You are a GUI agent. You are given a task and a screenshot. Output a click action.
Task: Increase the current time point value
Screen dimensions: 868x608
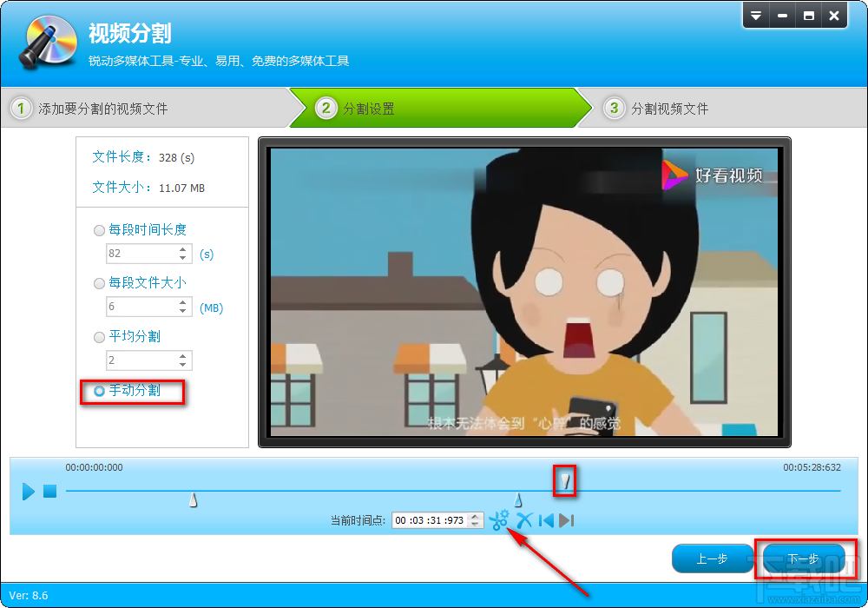pos(475,517)
